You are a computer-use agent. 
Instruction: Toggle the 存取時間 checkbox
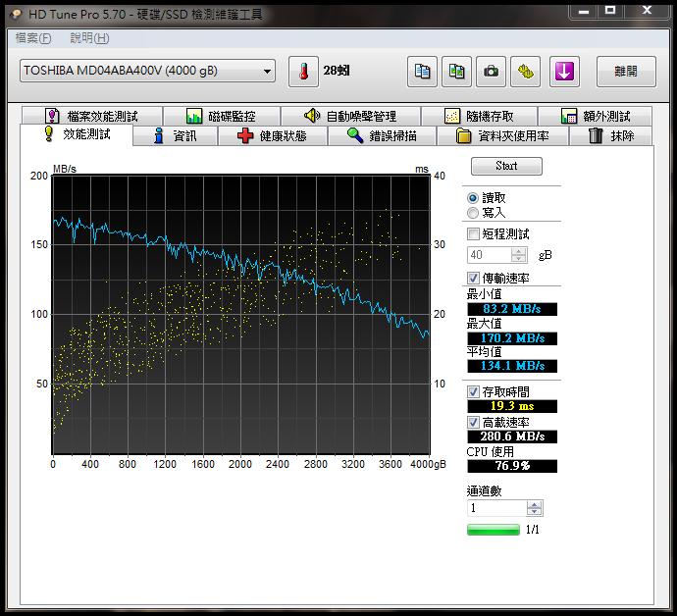coord(474,392)
